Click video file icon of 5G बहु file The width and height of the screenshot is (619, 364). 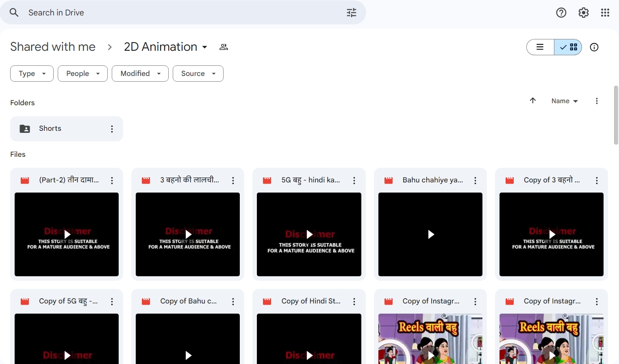pos(267,180)
